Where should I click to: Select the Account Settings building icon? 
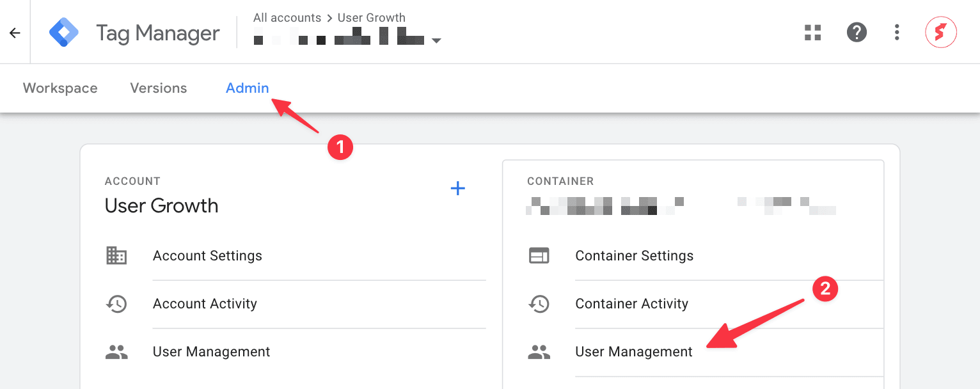pos(116,255)
